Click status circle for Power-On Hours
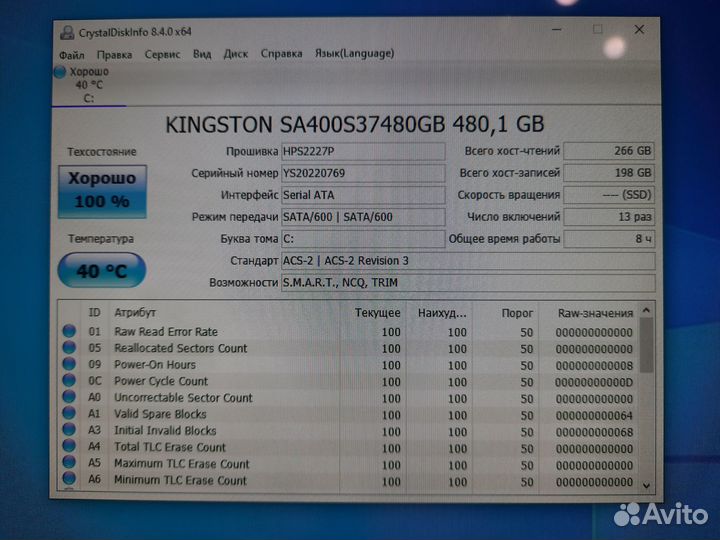This screenshot has width=720, height=540. pyautogui.click(x=69, y=364)
